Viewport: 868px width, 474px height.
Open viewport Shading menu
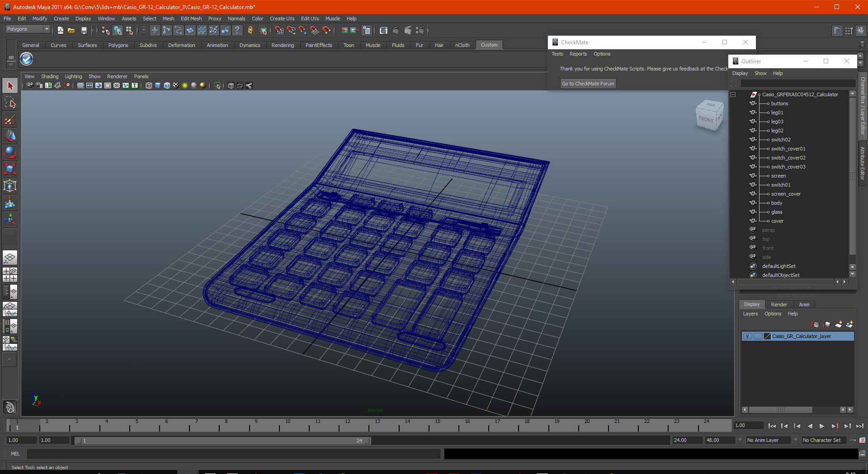click(50, 76)
